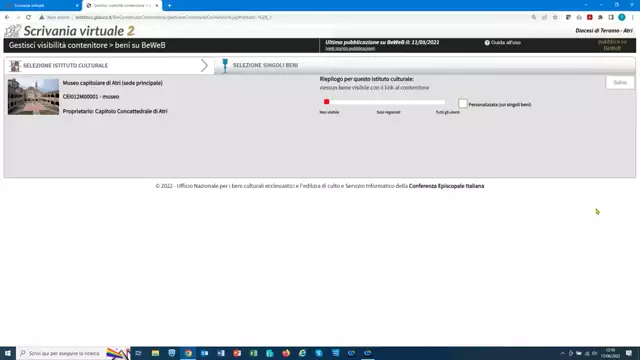Click the zoom magnifier icon in address bar
This screenshot has width=640, height=360.
click(x=533, y=17)
